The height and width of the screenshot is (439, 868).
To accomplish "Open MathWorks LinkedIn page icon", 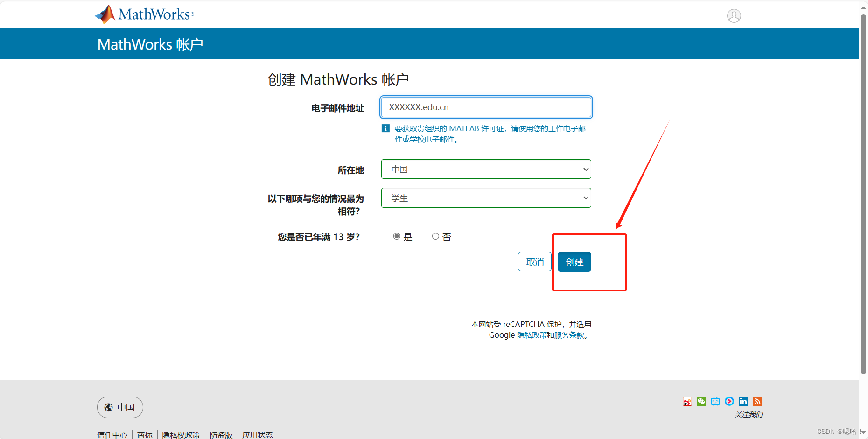I will tap(743, 401).
